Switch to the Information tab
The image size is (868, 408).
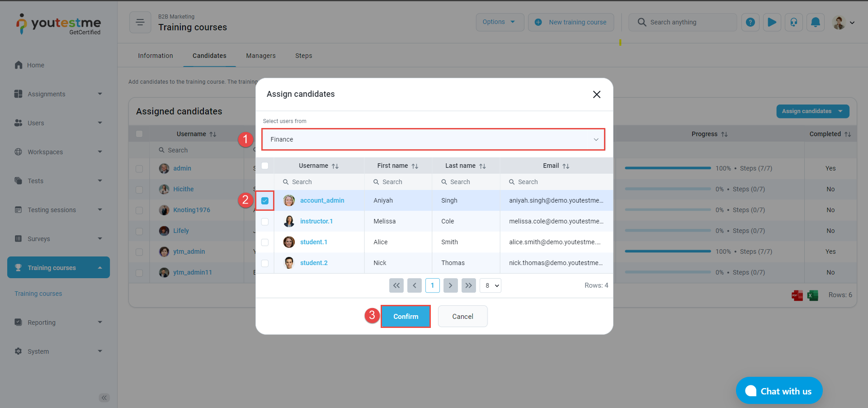tap(156, 56)
